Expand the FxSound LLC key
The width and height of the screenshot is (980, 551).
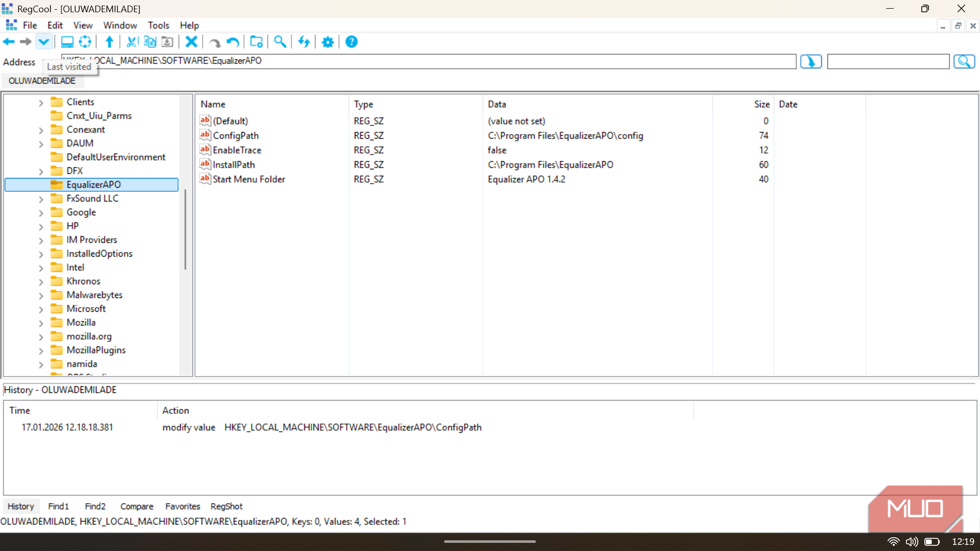(41, 199)
